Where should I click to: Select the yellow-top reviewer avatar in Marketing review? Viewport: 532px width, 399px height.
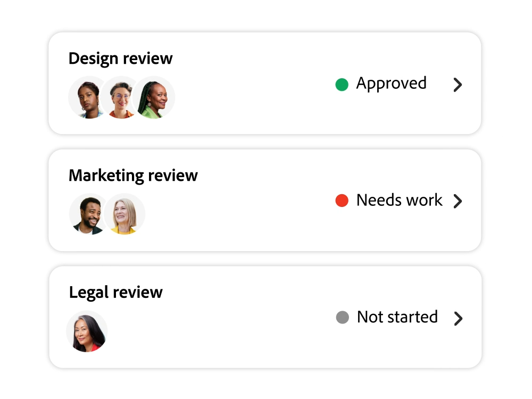pyautogui.click(x=124, y=214)
